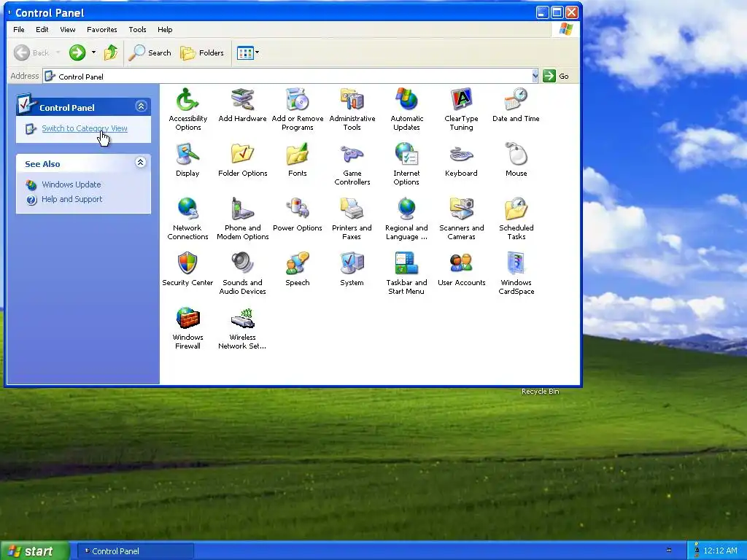Collapse the See Also section

[x=140, y=163]
